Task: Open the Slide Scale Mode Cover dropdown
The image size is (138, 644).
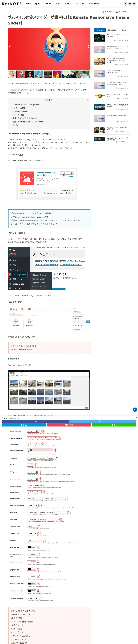Action: (x=32, y=526)
